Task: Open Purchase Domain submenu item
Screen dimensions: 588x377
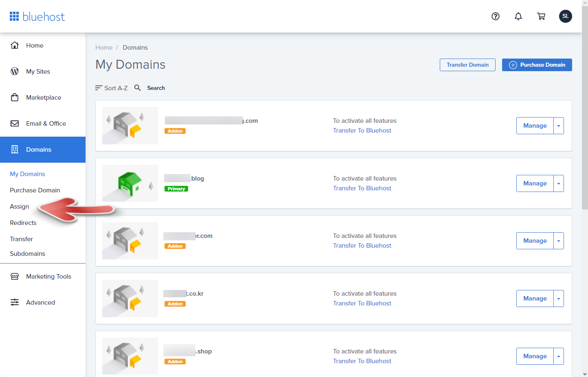Action: tap(35, 190)
